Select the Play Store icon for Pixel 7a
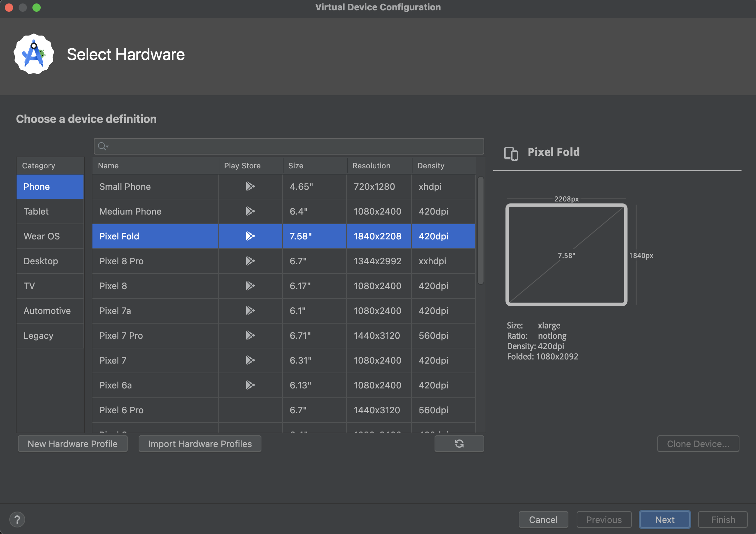The height and width of the screenshot is (534, 756). point(249,310)
